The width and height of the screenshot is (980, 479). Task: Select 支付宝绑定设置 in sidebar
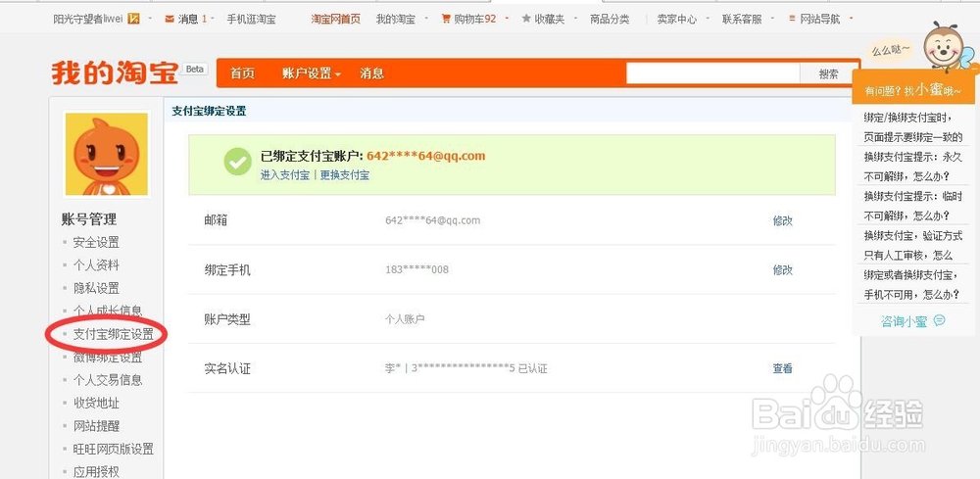click(x=113, y=335)
